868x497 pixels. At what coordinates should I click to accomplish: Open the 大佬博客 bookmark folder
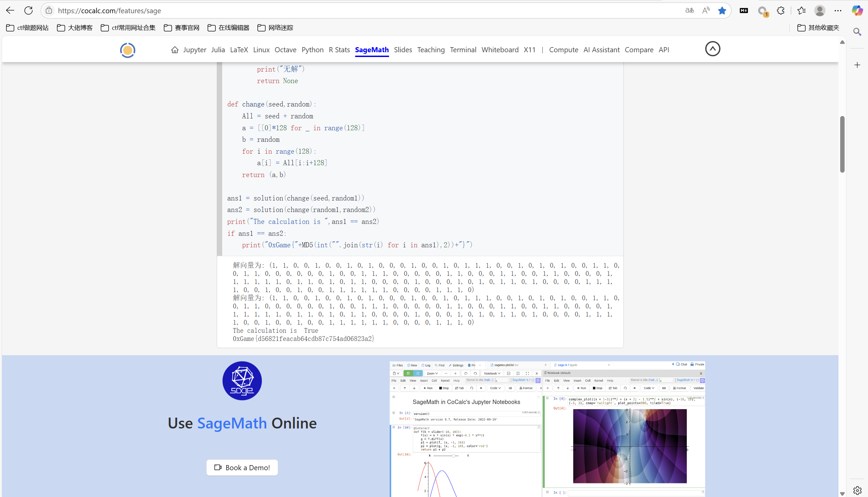pos(75,28)
